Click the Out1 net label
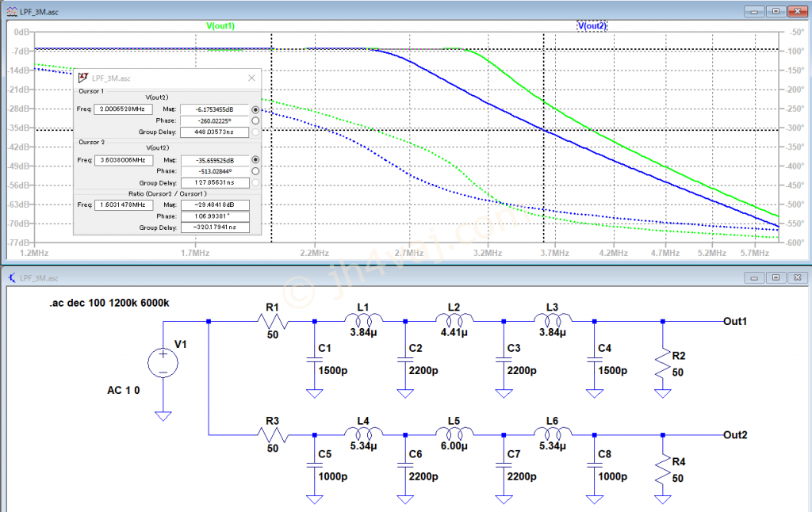Viewport: 812px width, 512px height. coord(735,322)
